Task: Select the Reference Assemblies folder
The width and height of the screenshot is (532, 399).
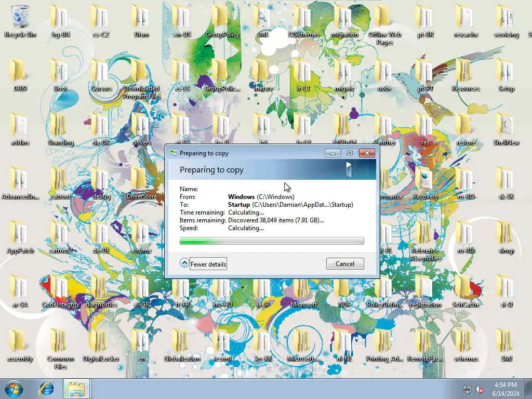Action: pos(425,241)
